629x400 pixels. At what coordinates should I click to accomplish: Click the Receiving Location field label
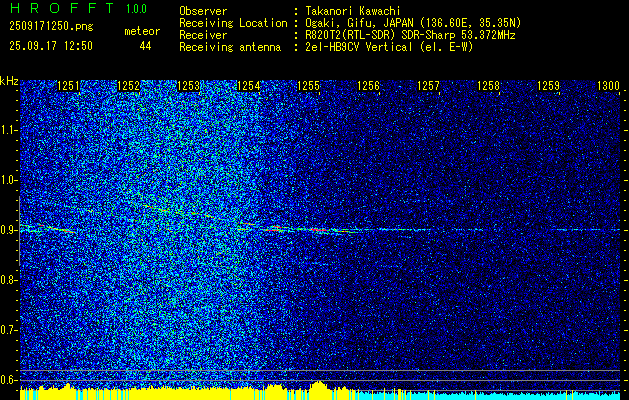[233, 23]
